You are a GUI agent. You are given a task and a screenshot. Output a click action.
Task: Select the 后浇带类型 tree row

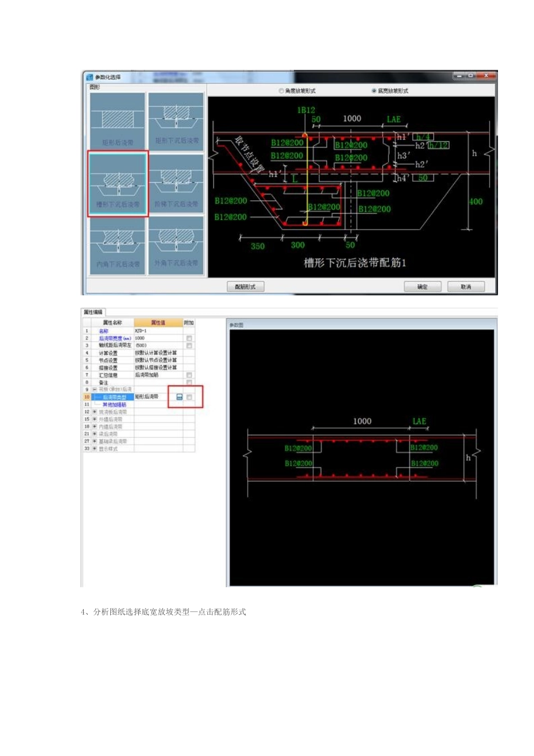pyautogui.click(x=112, y=397)
